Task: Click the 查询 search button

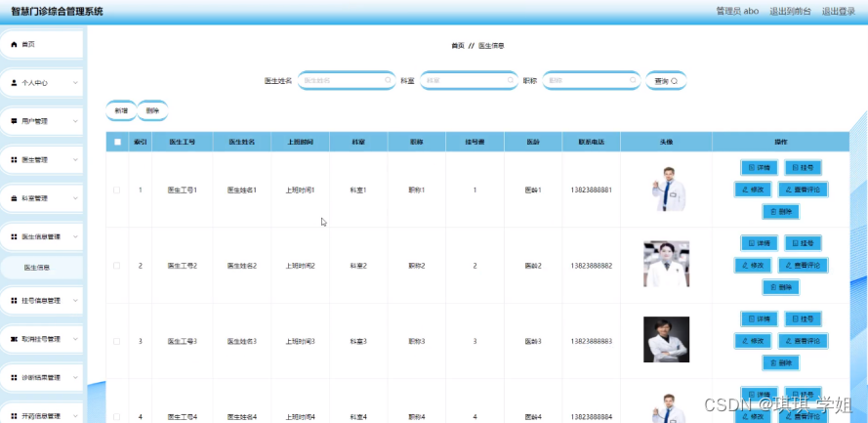Action: click(x=666, y=80)
